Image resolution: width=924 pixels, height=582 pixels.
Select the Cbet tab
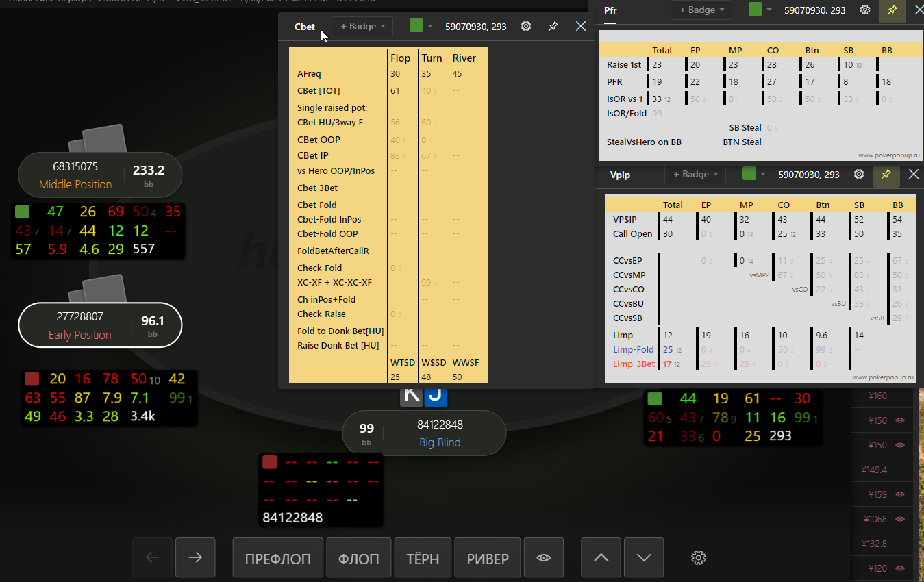(x=305, y=27)
